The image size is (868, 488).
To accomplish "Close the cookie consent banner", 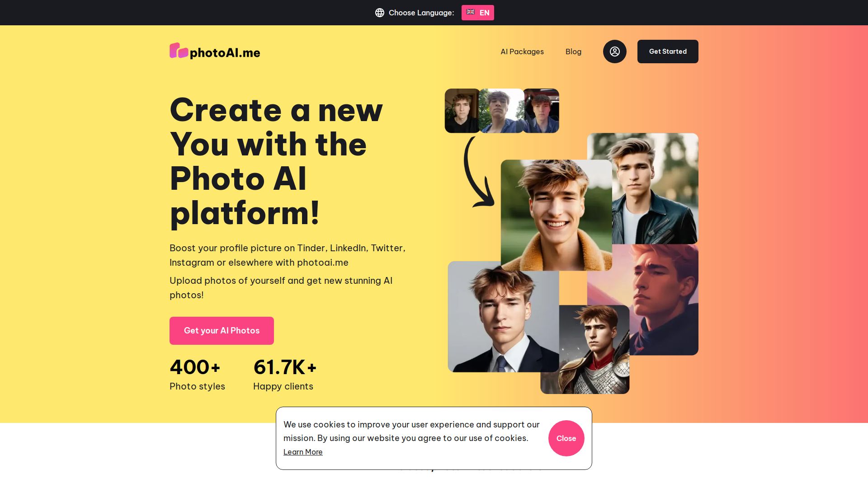I will click(566, 438).
